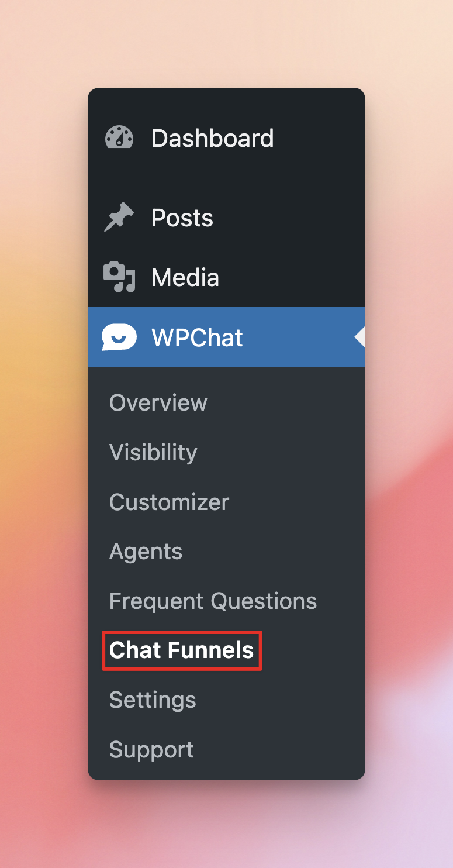453x868 pixels.
Task: Open the Dashboard menu label
Action: click(x=213, y=138)
